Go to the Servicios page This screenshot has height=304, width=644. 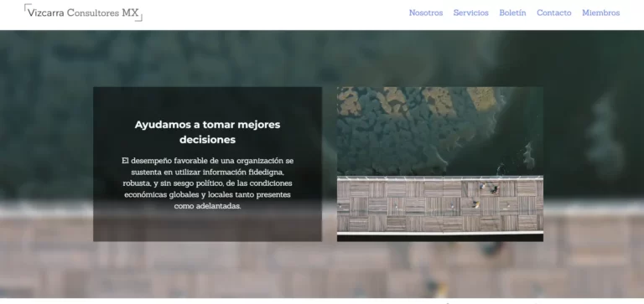coord(470,13)
